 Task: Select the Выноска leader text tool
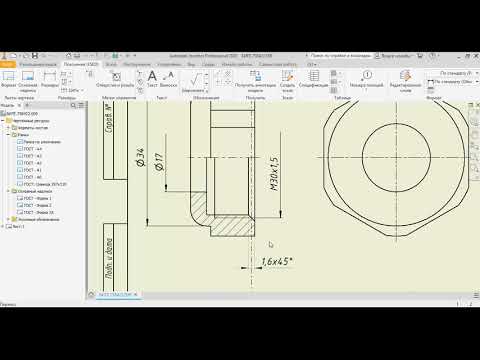(x=168, y=79)
